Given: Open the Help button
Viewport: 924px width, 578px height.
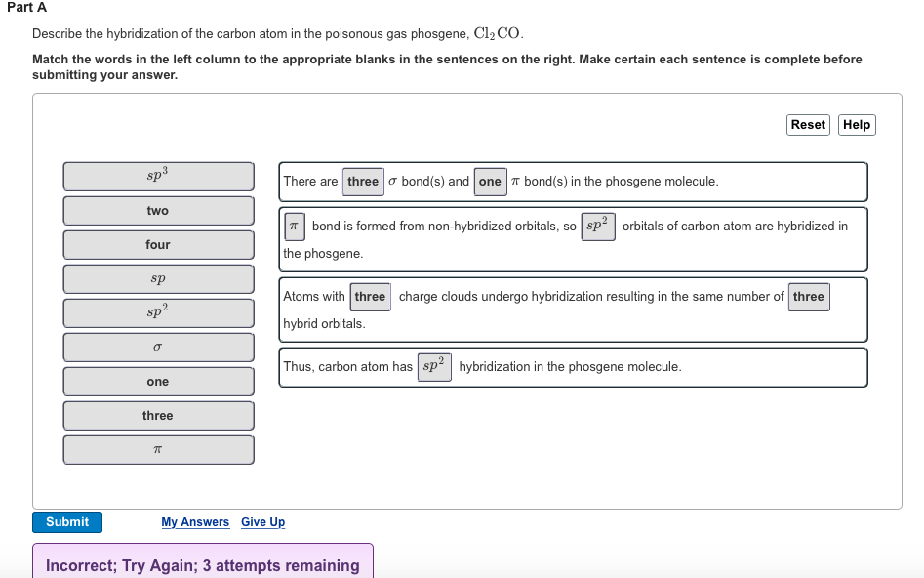Looking at the screenshot, I should (856, 125).
